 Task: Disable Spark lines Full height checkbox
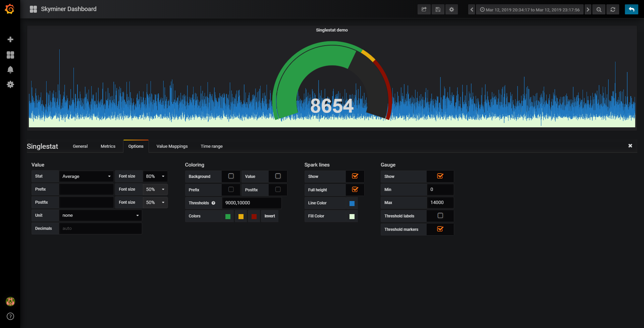click(x=355, y=190)
